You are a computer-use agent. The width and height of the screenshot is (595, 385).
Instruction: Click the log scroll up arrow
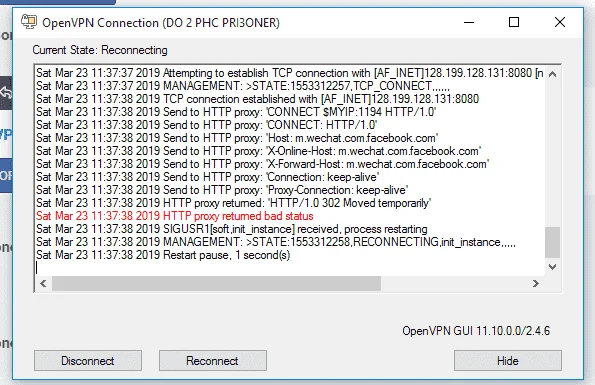click(x=552, y=74)
